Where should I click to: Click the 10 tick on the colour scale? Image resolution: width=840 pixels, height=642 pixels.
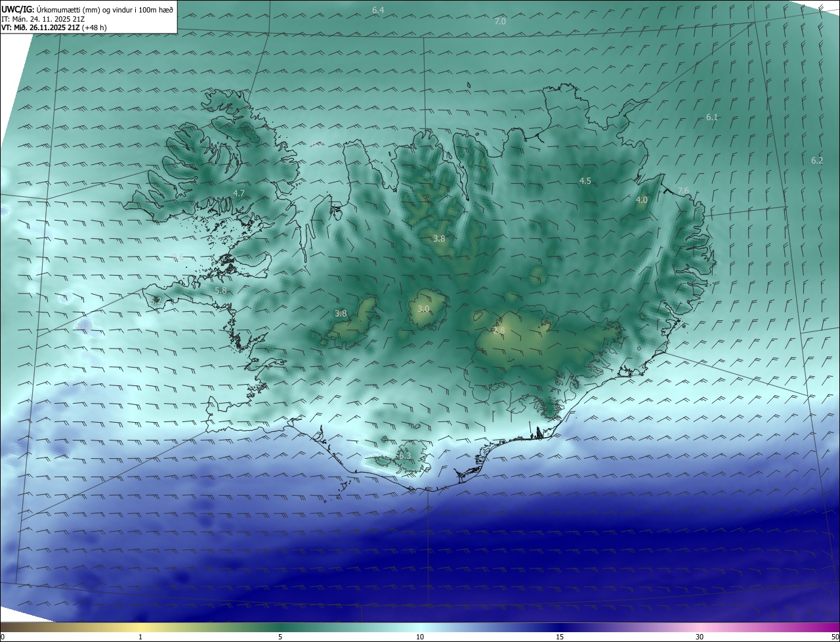coord(420,637)
